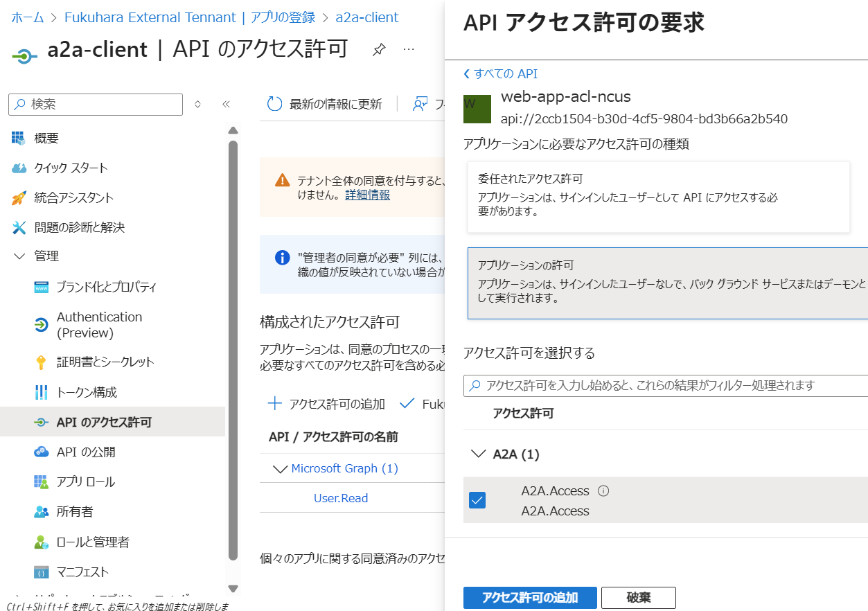The height and width of the screenshot is (611, 868).
Task: Click the マニフェスト braces icon
Action: pyautogui.click(x=41, y=572)
